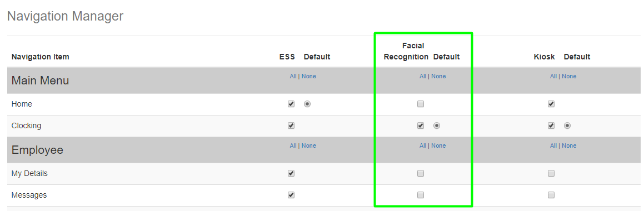Click None under ESS in Main Menu
The height and width of the screenshot is (211, 644).
pyautogui.click(x=309, y=77)
